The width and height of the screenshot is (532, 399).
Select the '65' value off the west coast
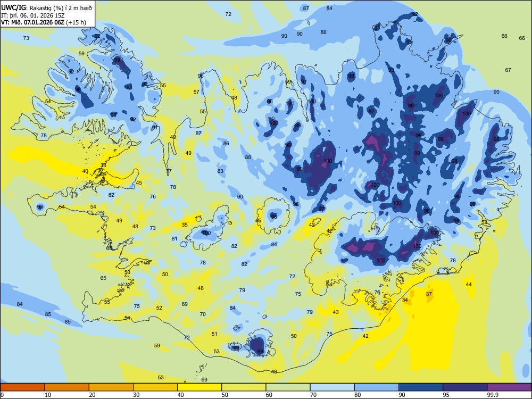click(x=103, y=278)
